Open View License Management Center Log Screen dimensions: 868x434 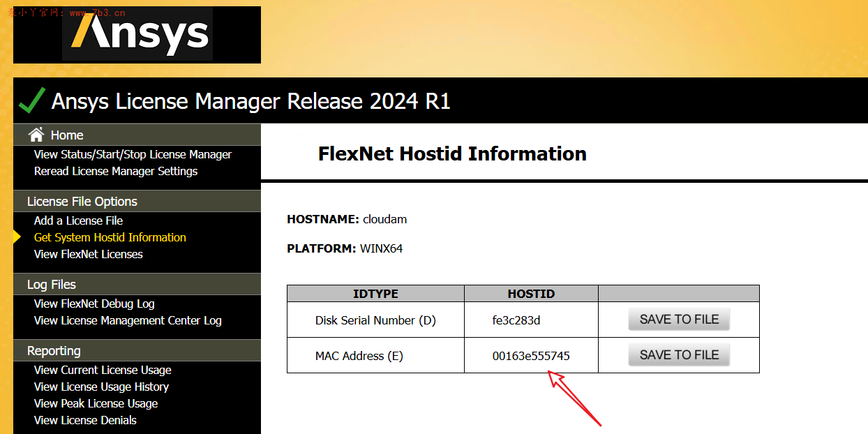tap(128, 320)
